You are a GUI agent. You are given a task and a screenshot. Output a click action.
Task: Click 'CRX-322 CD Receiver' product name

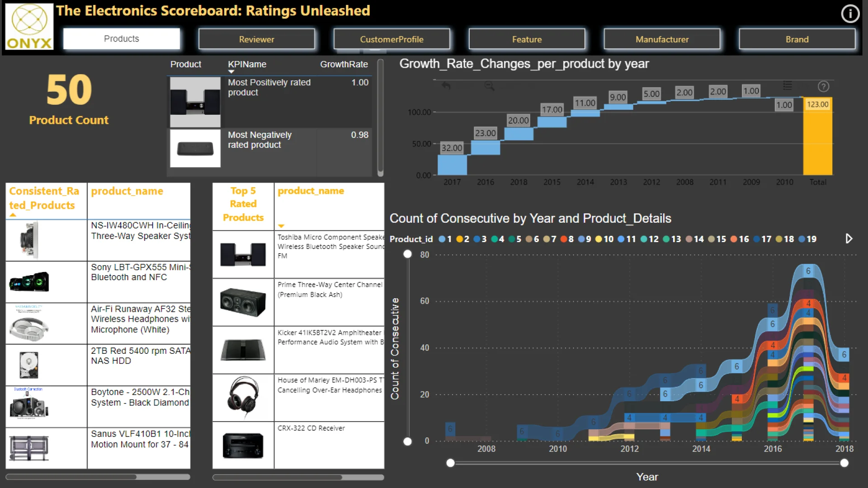click(311, 428)
